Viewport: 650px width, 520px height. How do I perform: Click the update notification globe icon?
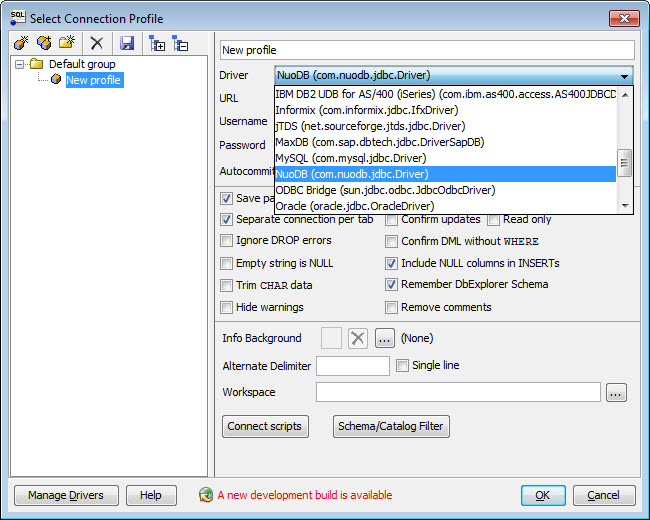pyautogui.click(x=206, y=495)
